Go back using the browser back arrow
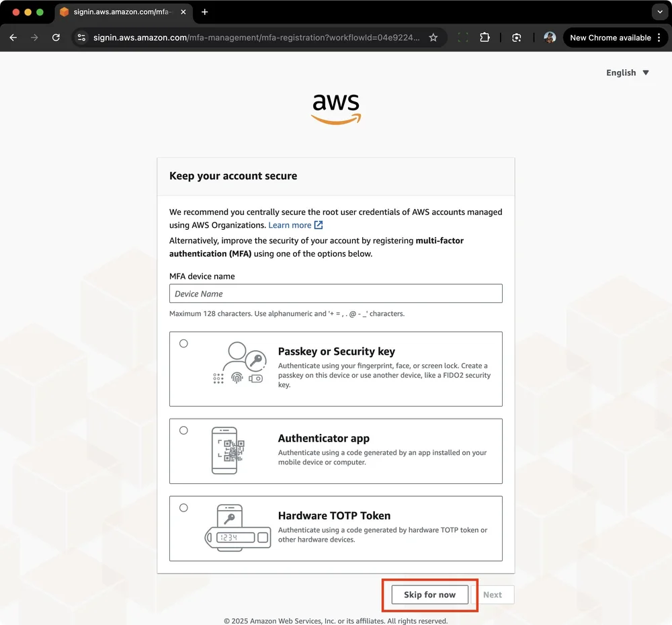The image size is (672, 625). coord(13,38)
